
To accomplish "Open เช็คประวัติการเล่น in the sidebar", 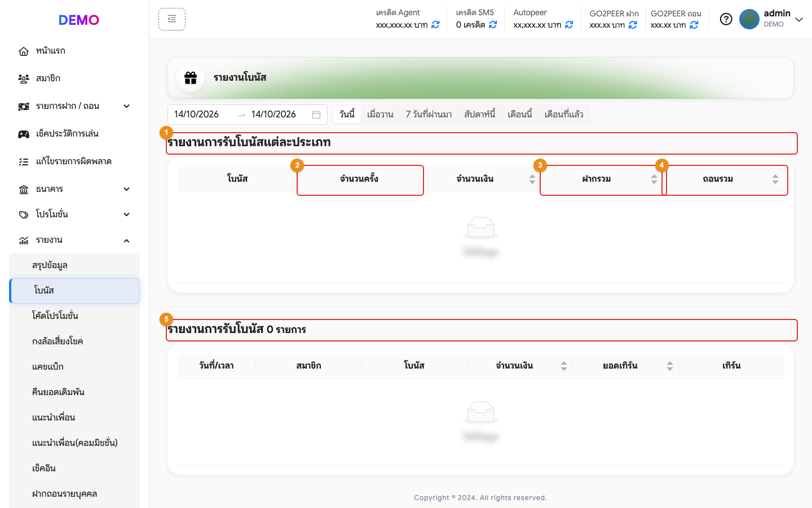I will [74, 134].
